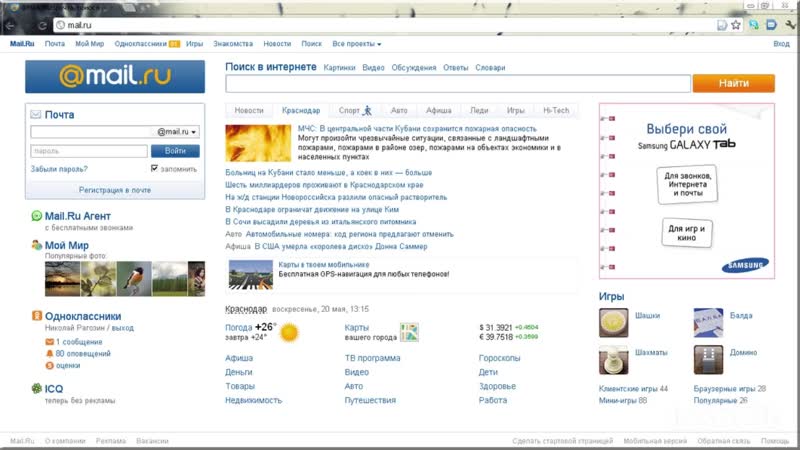Open the ТВ программа link
Image resolution: width=800 pixels, height=450 pixels.
tap(372, 358)
